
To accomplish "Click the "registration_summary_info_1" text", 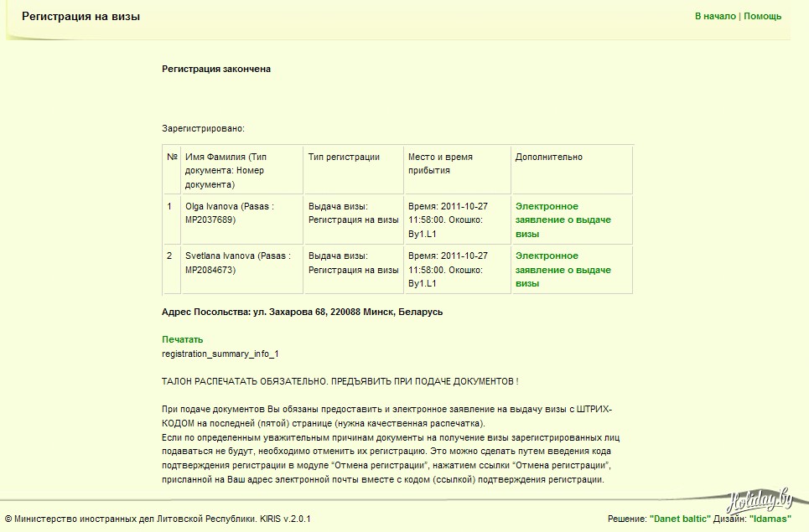I will (220, 354).
